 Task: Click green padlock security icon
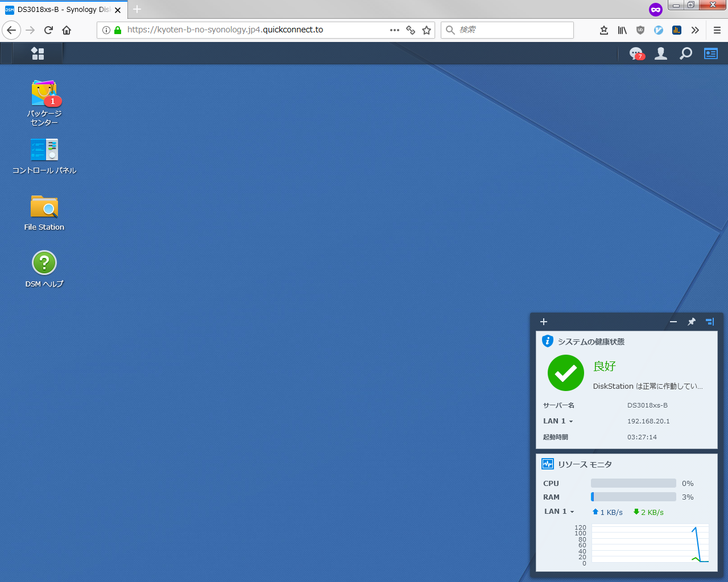point(118,30)
